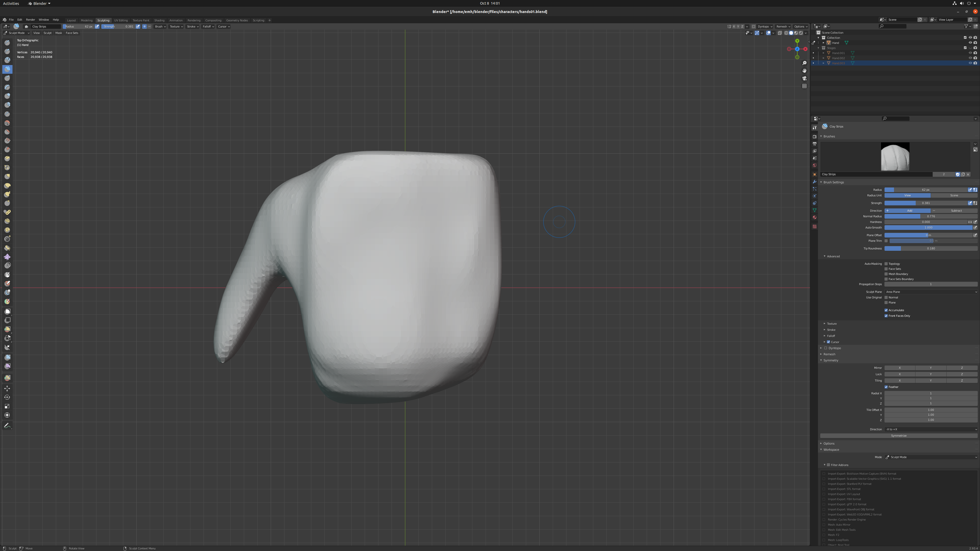Enable the Plane Trim checkbox
The image size is (980, 551).
(886, 241)
